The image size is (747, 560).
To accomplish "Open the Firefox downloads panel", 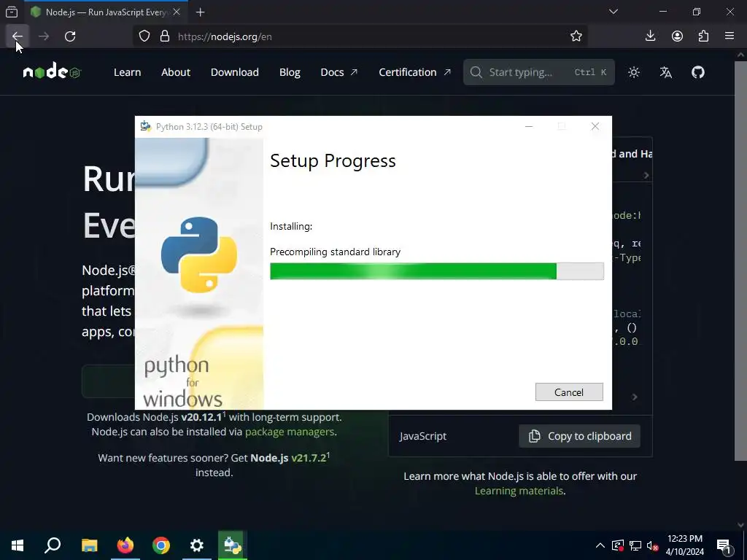I will click(650, 36).
